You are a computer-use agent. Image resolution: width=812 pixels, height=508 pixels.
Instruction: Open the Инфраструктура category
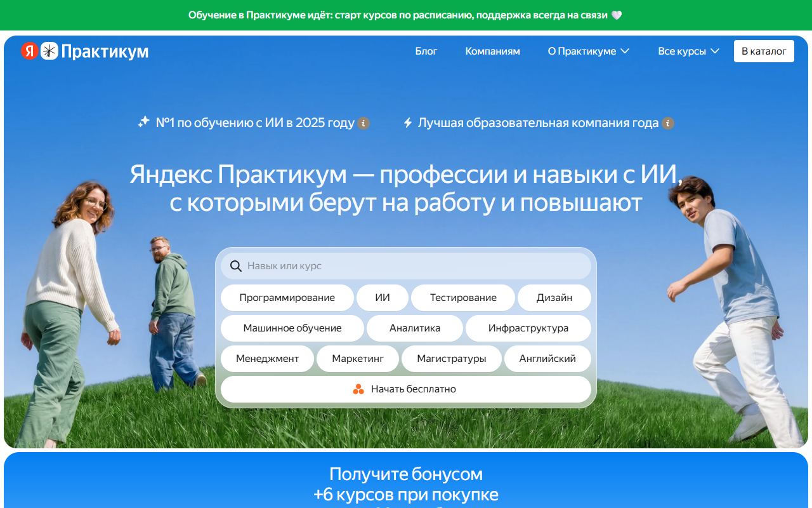point(528,328)
